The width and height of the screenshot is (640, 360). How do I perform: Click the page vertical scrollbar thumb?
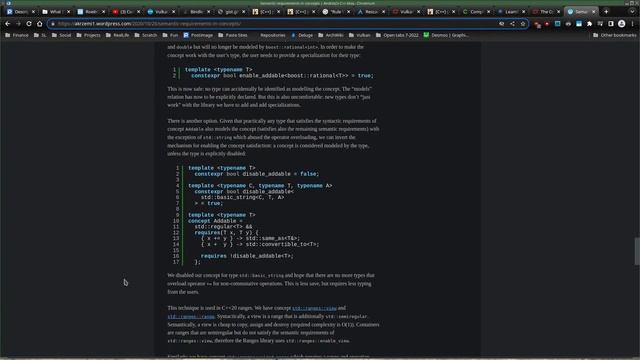pos(636,251)
